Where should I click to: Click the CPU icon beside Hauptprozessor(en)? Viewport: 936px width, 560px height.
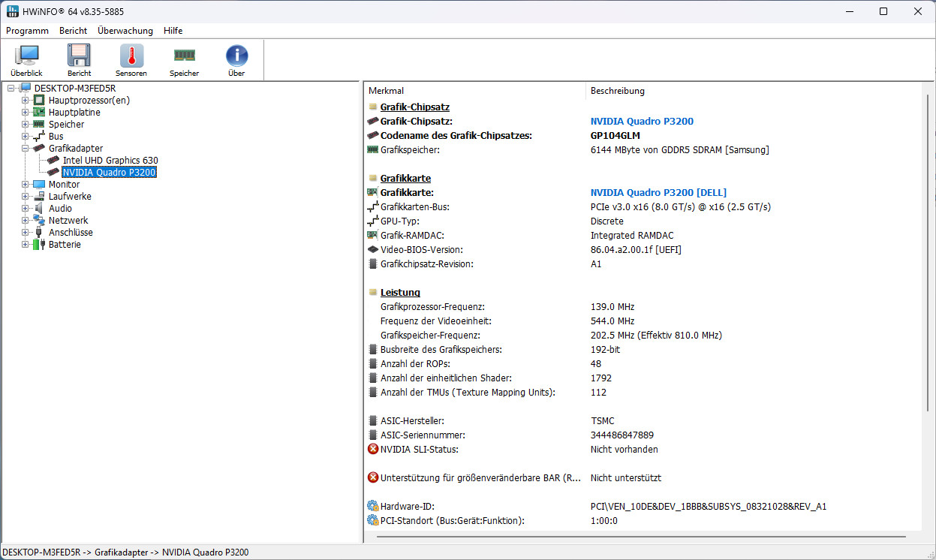point(40,101)
